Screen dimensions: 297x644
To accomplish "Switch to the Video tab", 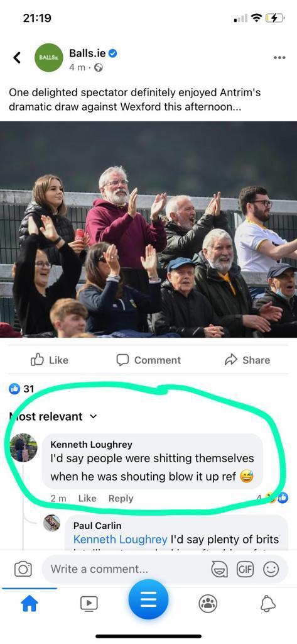I will [x=89, y=603].
